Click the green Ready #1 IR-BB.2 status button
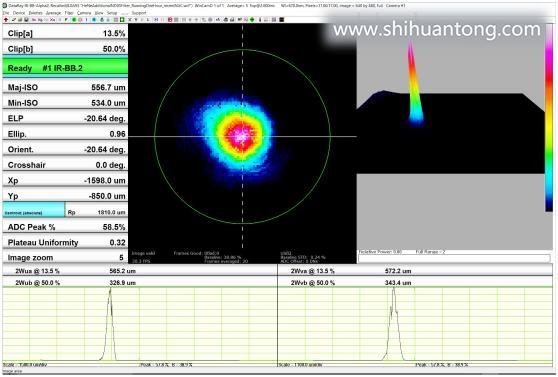558x377 pixels. [x=65, y=67]
